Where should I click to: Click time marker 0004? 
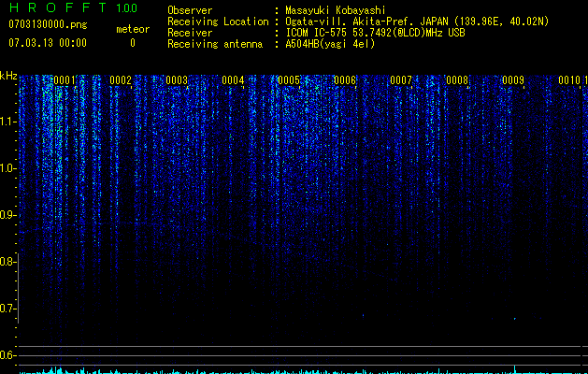point(233,79)
